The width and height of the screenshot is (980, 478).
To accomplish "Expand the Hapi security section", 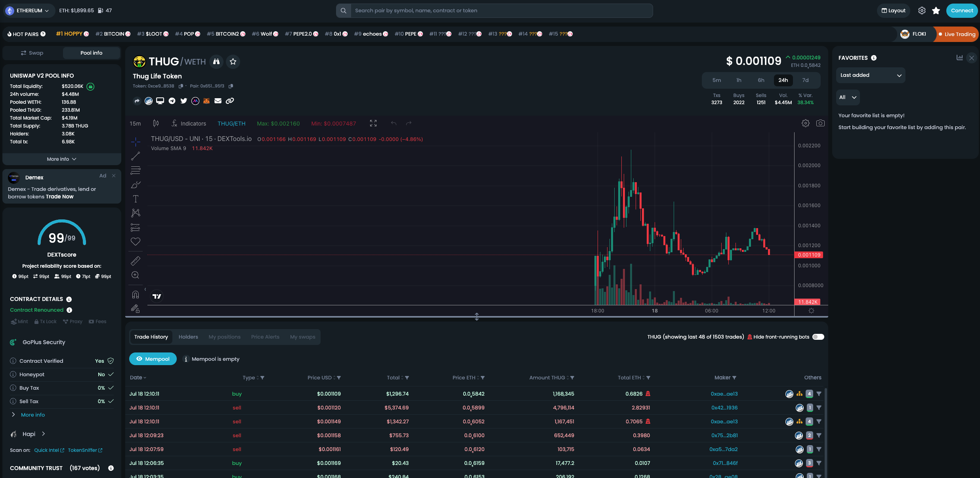I will [28, 434].
